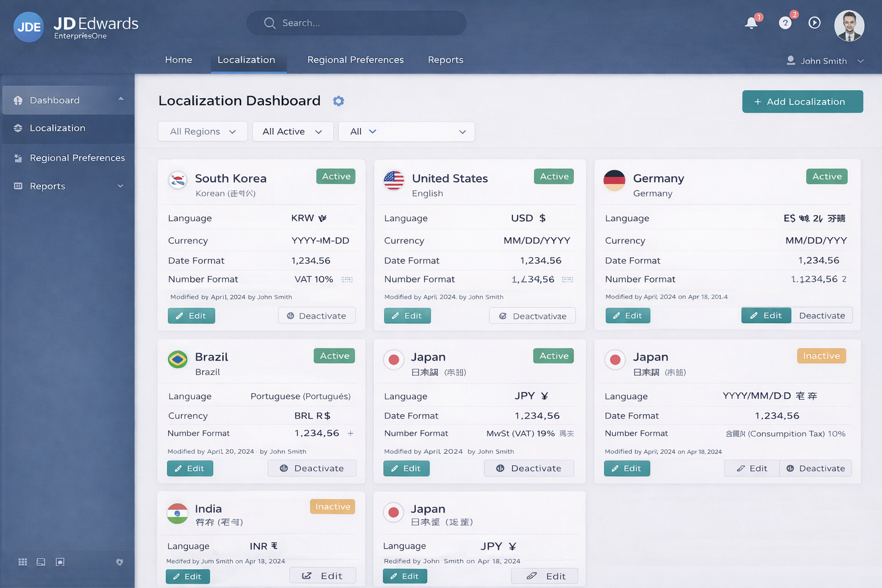Deactivate the United States localization
This screenshot has height=588, width=882.
tap(532, 316)
